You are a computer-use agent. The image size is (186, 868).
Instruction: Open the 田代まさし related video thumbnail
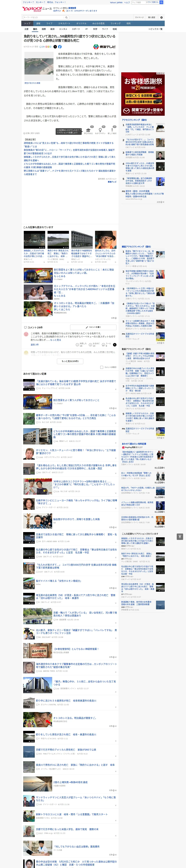pos(106,240)
